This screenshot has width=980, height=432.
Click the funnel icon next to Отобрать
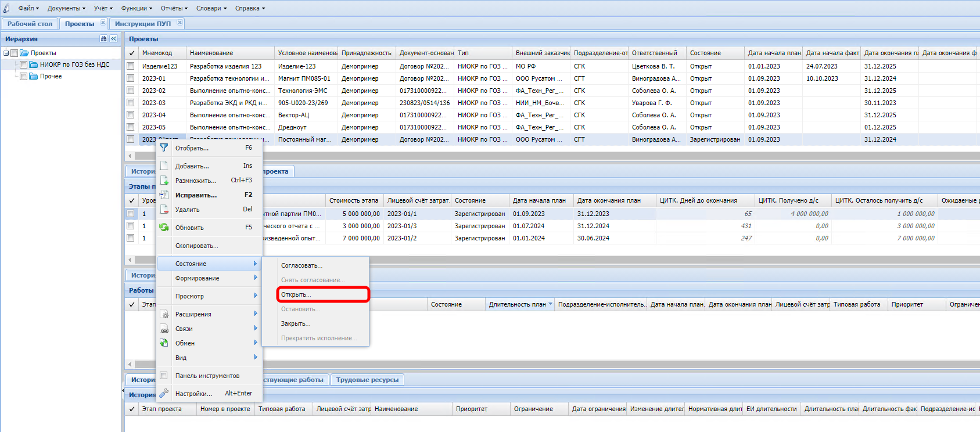164,148
